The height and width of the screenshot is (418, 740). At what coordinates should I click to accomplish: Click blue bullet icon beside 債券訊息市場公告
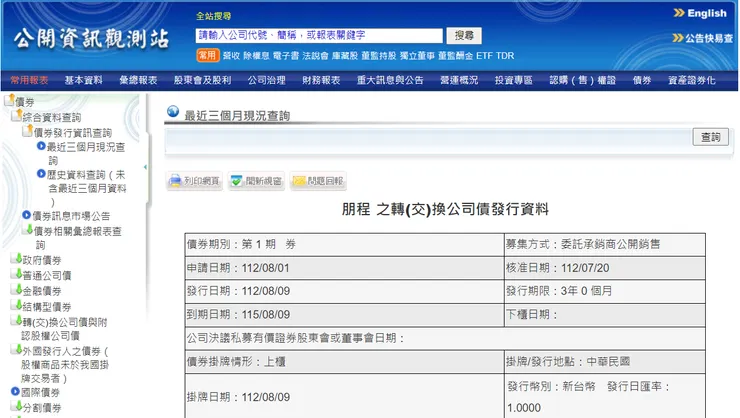point(27,215)
